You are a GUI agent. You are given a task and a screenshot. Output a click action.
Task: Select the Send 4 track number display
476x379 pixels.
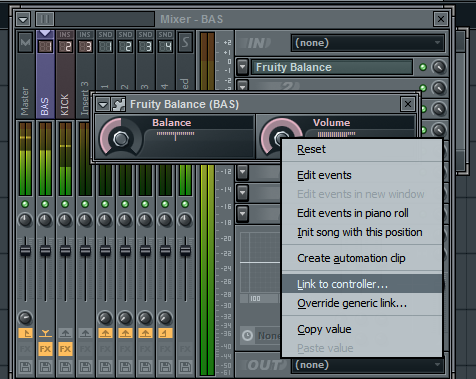165,46
